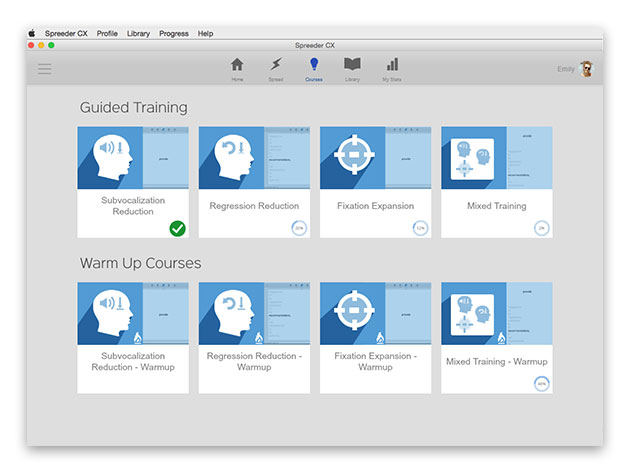Click the Emily username label
The height and width of the screenshot is (473, 630).
click(x=566, y=69)
